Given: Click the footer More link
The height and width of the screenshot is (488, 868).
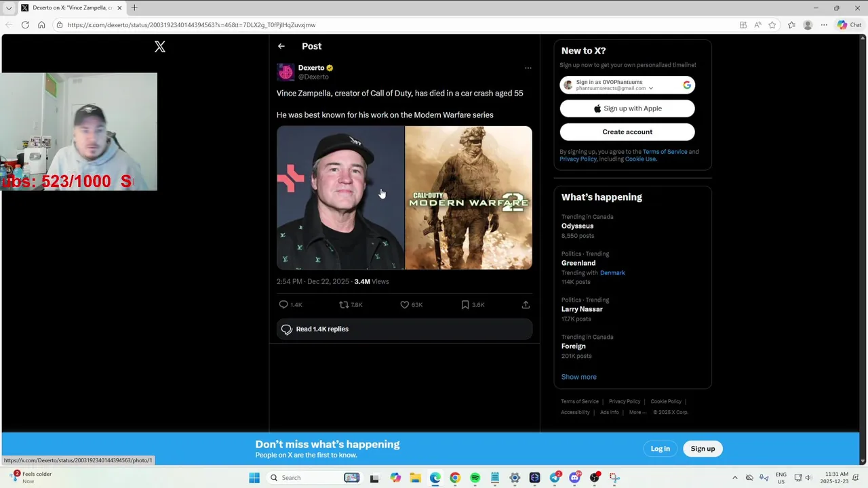Looking at the screenshot, I should [637, 412].
